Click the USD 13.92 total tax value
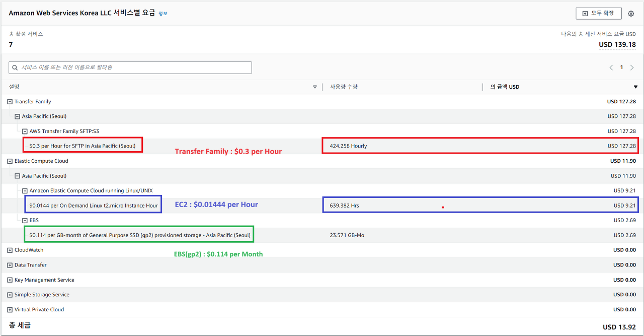644x336 pixels. click(x=619, y=327)
